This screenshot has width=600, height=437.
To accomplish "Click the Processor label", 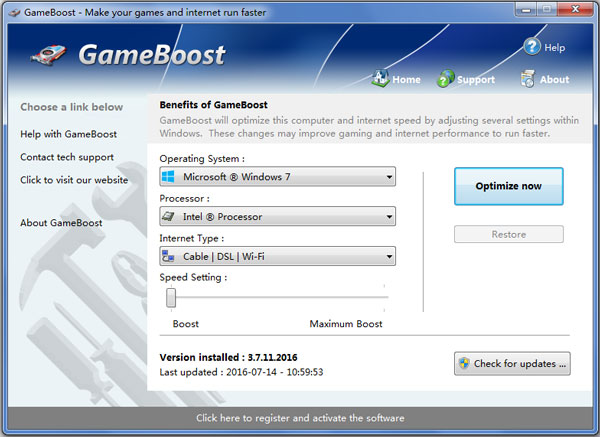I will coord(184,198).
